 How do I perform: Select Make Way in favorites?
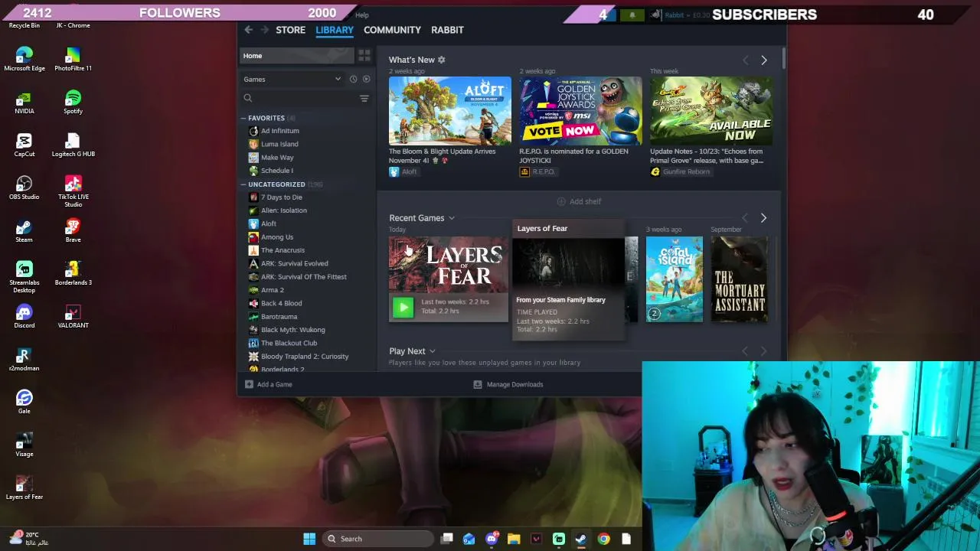coord(277,158)
